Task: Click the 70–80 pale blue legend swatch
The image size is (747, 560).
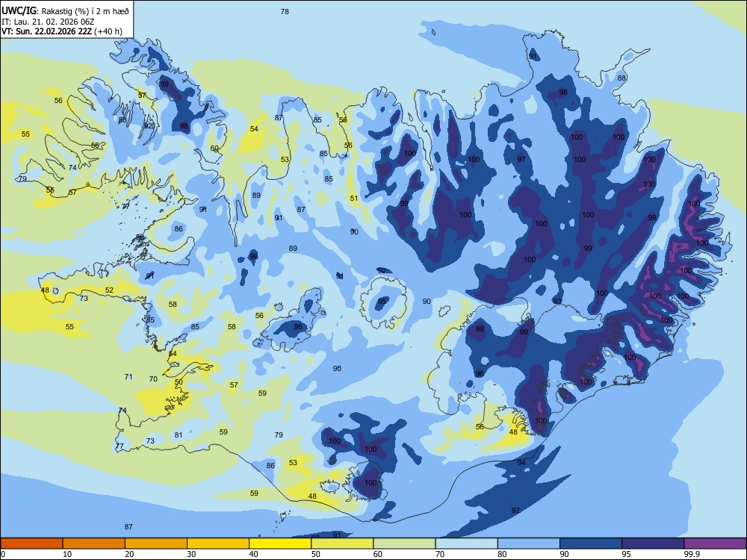Action: (466, 544)
